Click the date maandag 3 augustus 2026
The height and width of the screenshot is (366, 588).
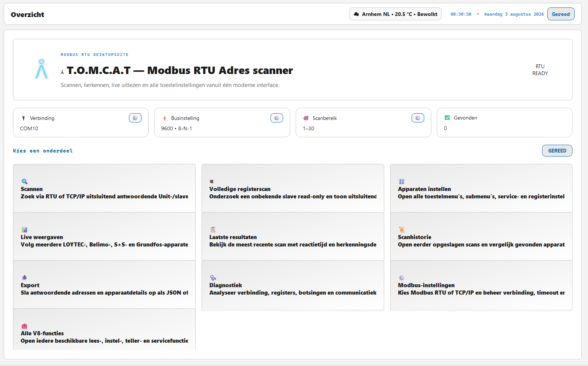coord(514,14)
